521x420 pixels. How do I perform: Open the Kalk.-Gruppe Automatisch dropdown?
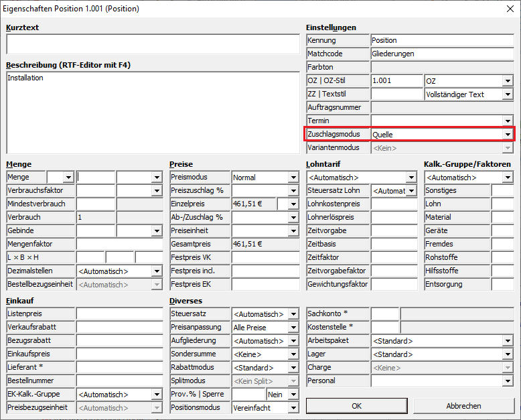pyautogui.click(x=508, y=178)
